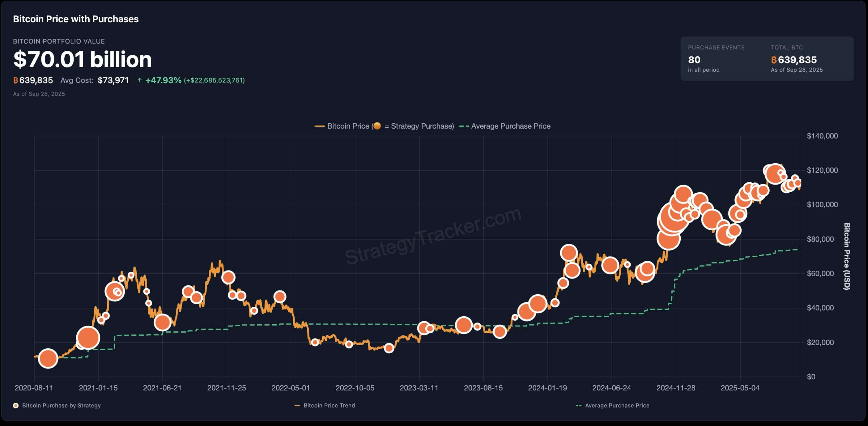This screenshot has height=426, width=868.
Task: Click the Bitcoin Price with Purchases chart title
Action: coord(75,19)
